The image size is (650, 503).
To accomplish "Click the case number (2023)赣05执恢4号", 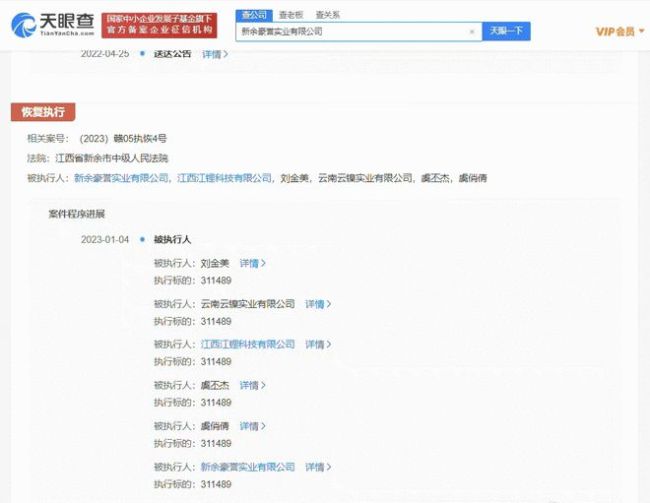I will click(x=123, y=139).
